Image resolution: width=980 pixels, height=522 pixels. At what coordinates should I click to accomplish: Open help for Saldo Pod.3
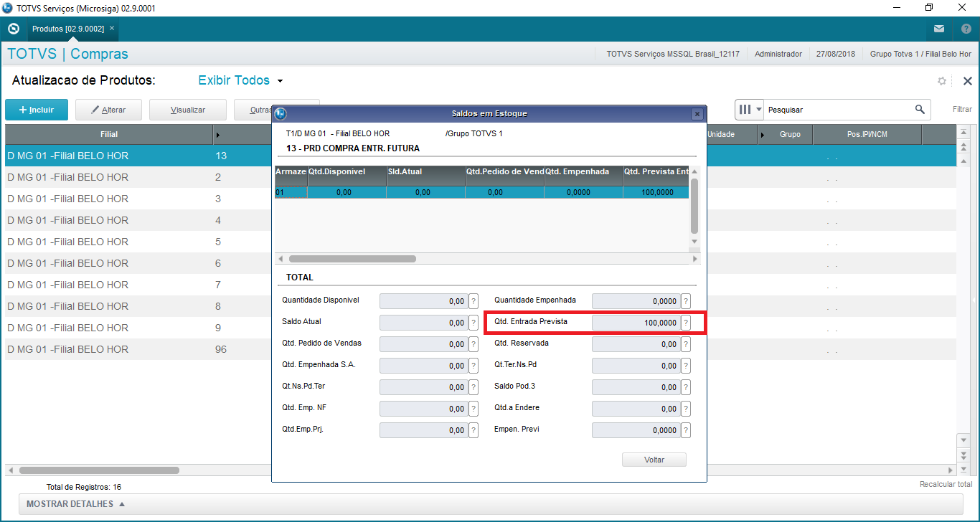(x=686, y=387)
